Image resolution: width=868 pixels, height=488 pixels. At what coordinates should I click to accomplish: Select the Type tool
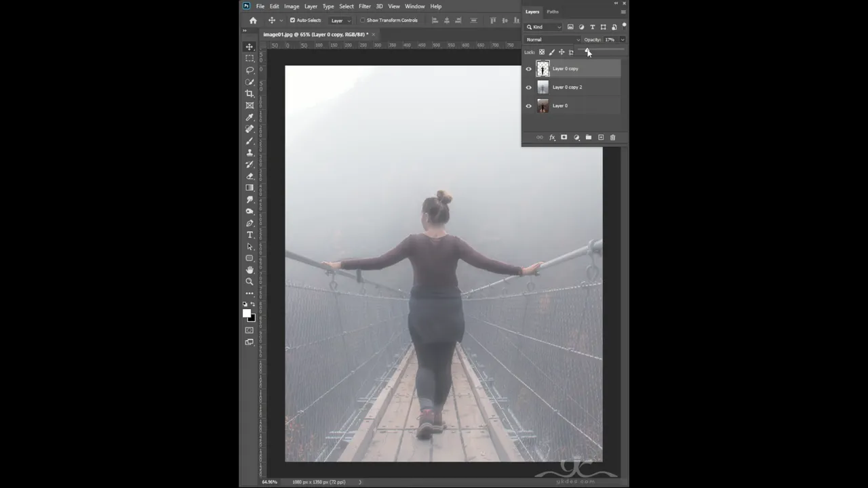click(x=250, y=235)
